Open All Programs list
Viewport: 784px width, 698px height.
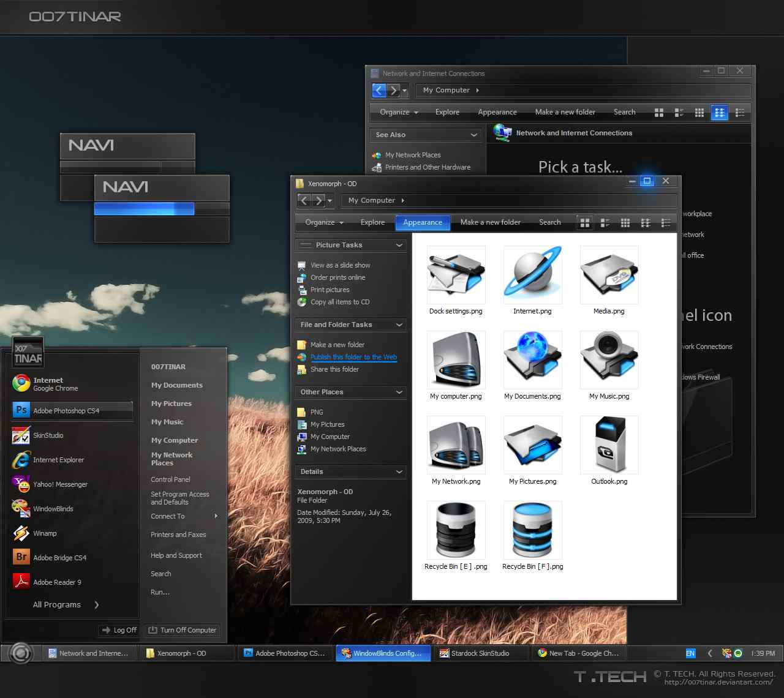66,604
